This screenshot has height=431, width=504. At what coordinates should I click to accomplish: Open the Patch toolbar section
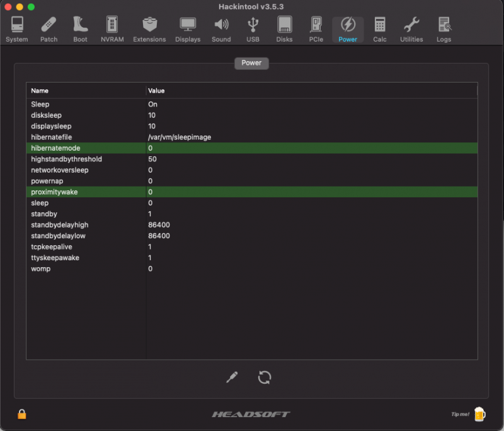point(49,30)
